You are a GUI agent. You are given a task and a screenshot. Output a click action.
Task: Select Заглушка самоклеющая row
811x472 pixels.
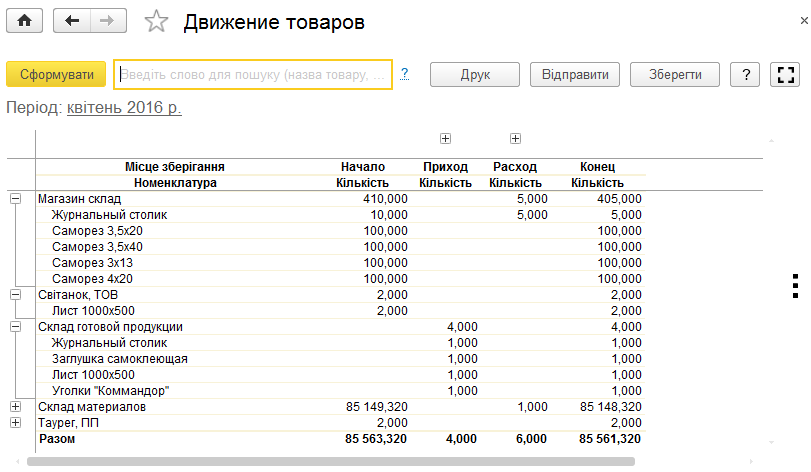pyautogui.click(x=119, y=359)
